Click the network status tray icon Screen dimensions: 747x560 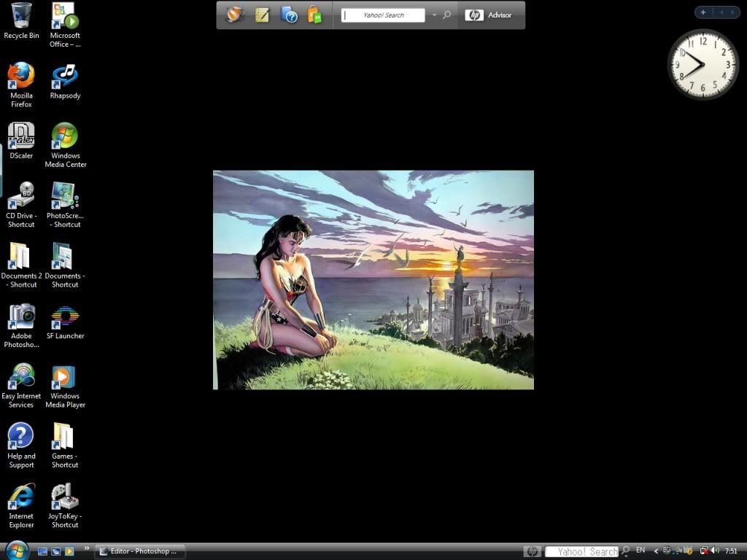click(704, 551)
